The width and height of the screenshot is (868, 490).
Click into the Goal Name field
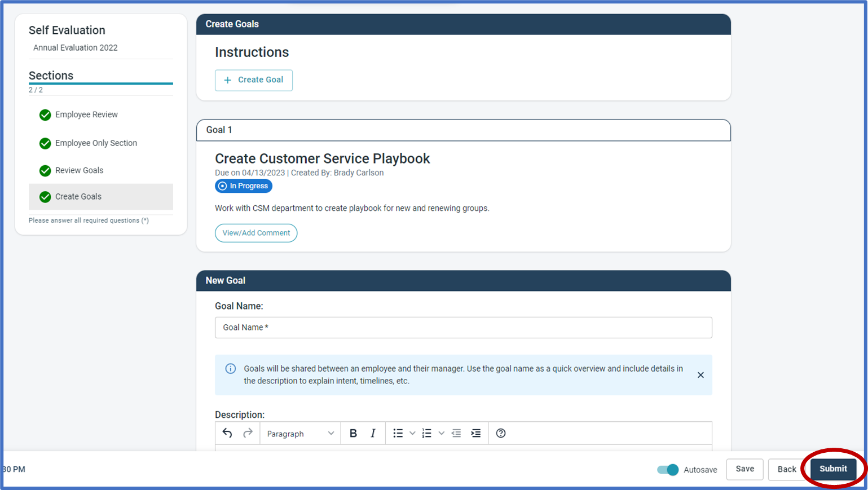(x=464, y=328)
